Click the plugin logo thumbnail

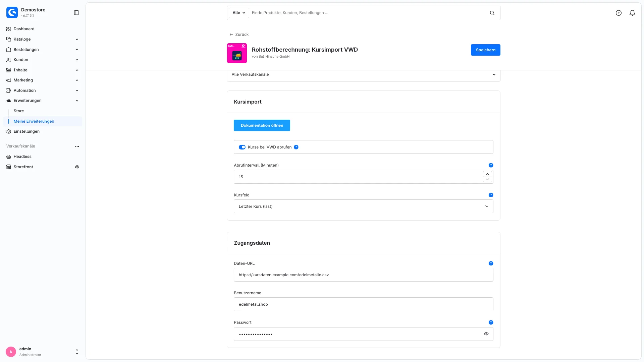click(x=237, y=53)
